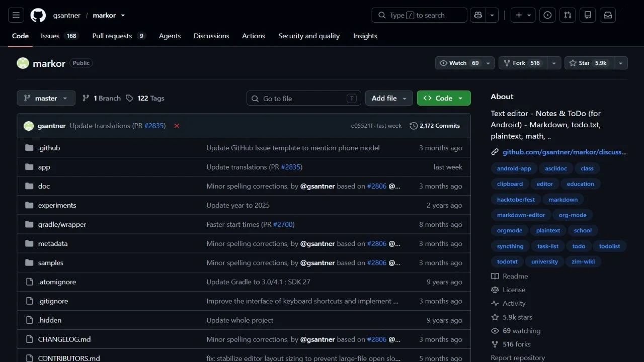644x362 pixels.
Task: Open the gradle/wrapper folder
Action: coord(62,224)
